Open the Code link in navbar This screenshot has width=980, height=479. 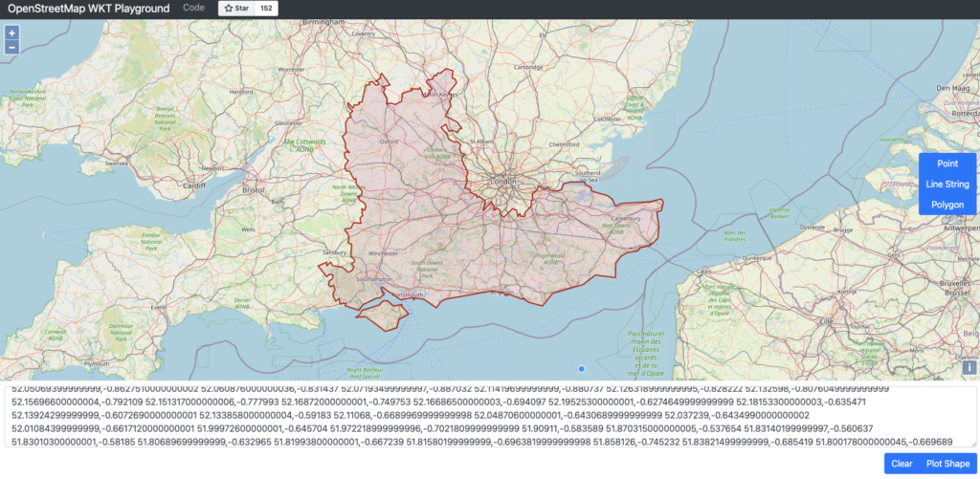(x=193, y=8)
